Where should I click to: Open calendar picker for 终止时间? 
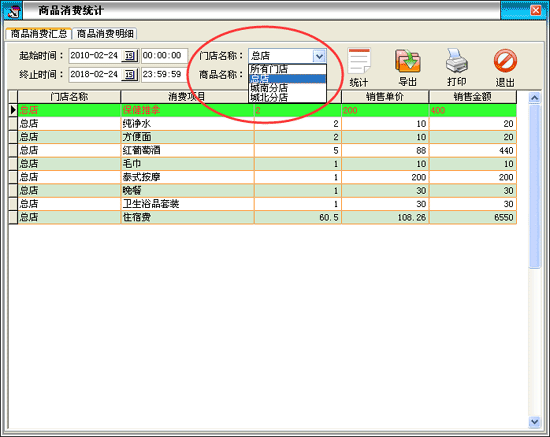[130, 74]
